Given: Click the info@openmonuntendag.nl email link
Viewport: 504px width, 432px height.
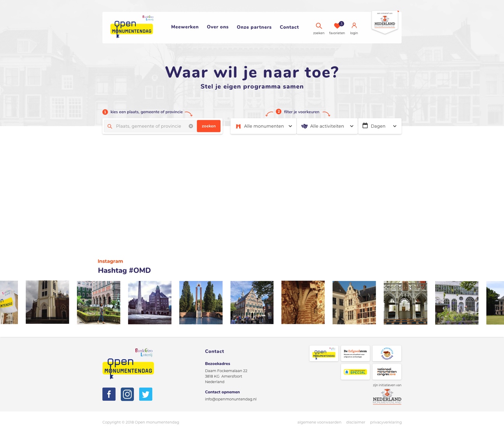Looking at the screenshot, I should coord(231,399).
